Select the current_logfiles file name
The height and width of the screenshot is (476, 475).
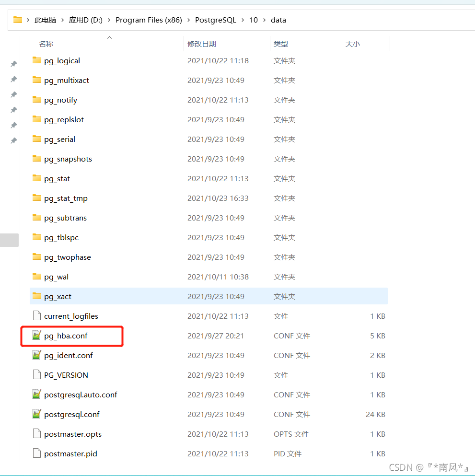(71, 316)
